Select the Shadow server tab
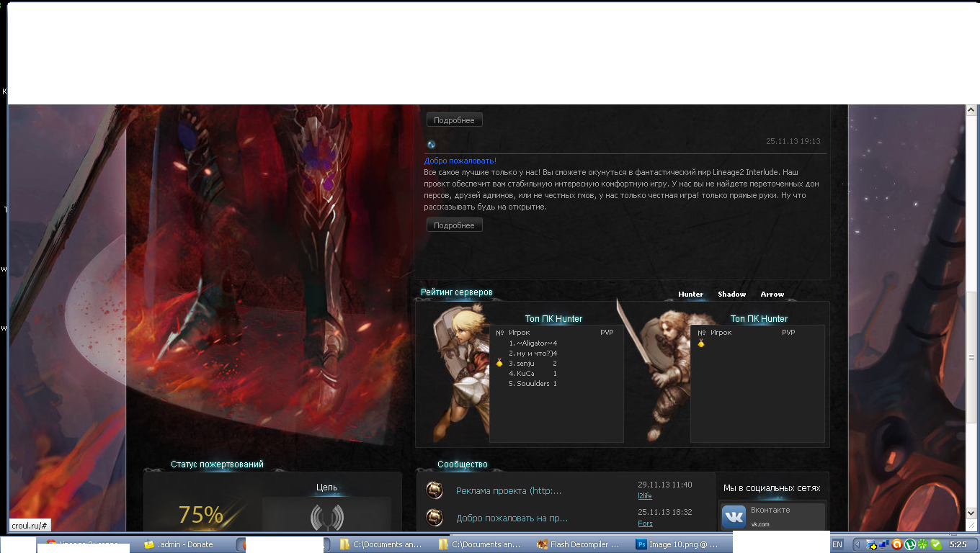 [x=731, y=294]
